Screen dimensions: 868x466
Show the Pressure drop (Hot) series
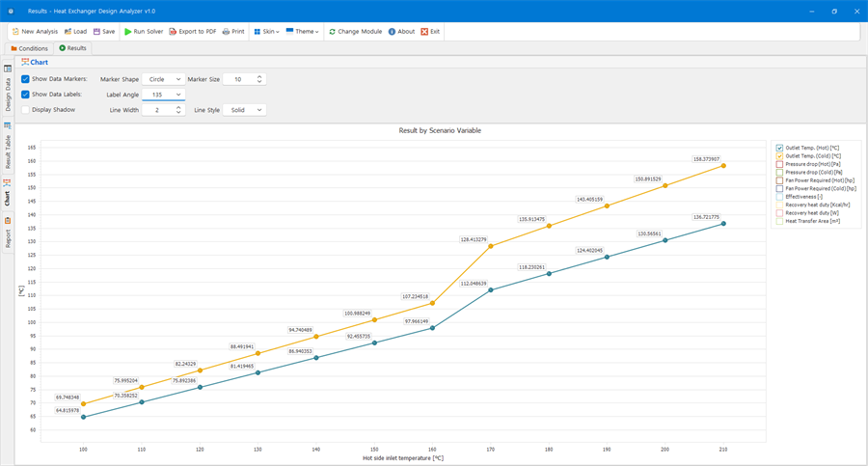(779, 164)
